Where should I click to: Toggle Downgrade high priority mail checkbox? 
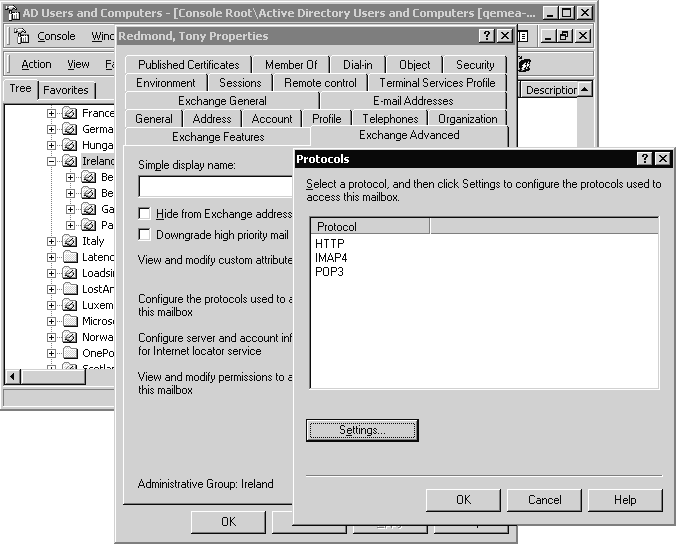[145, 235]
